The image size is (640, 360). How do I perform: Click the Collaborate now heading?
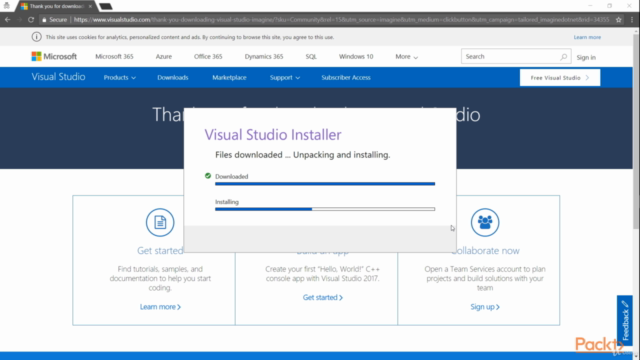pyautogui.click(x=485, y=251)
